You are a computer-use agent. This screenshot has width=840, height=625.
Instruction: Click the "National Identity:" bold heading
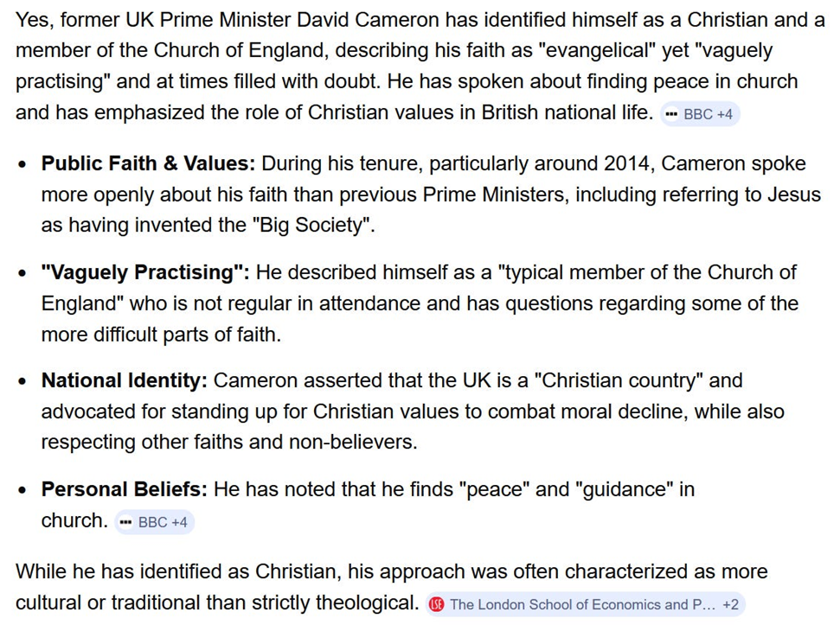pyautogui.click(x=125, y=380)
